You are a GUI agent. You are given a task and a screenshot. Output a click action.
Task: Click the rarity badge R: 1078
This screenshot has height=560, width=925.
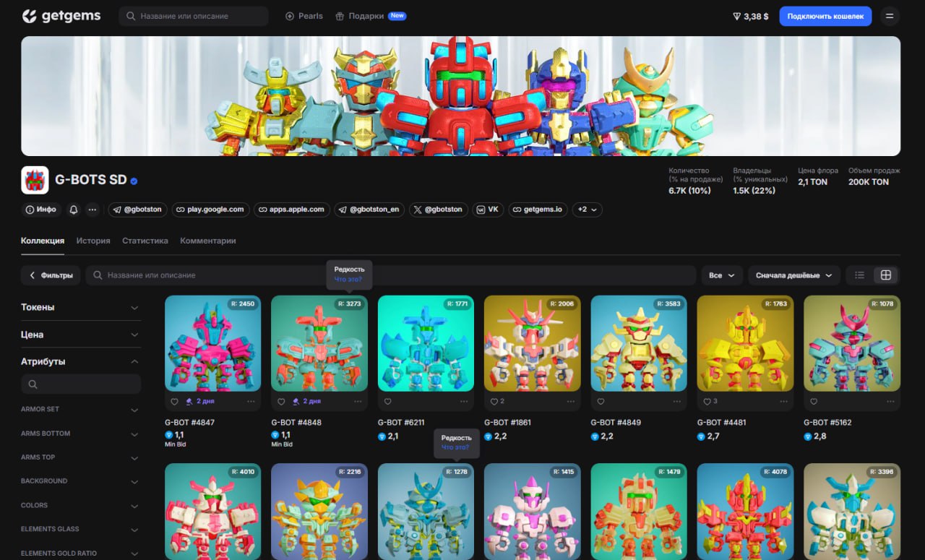(882, 304)
